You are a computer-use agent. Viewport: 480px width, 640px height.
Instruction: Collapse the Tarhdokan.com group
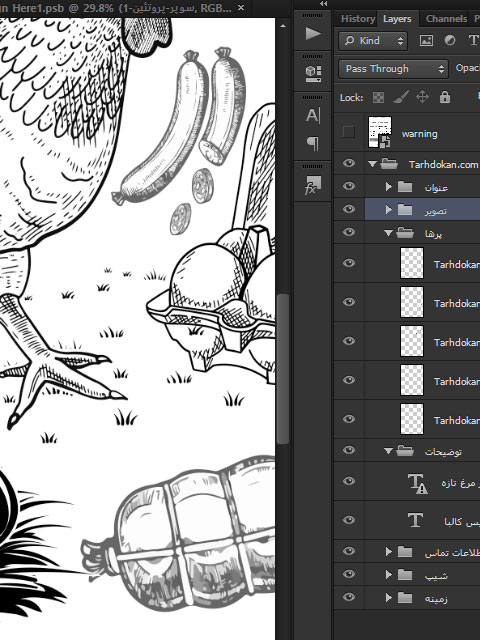(372, 164)
